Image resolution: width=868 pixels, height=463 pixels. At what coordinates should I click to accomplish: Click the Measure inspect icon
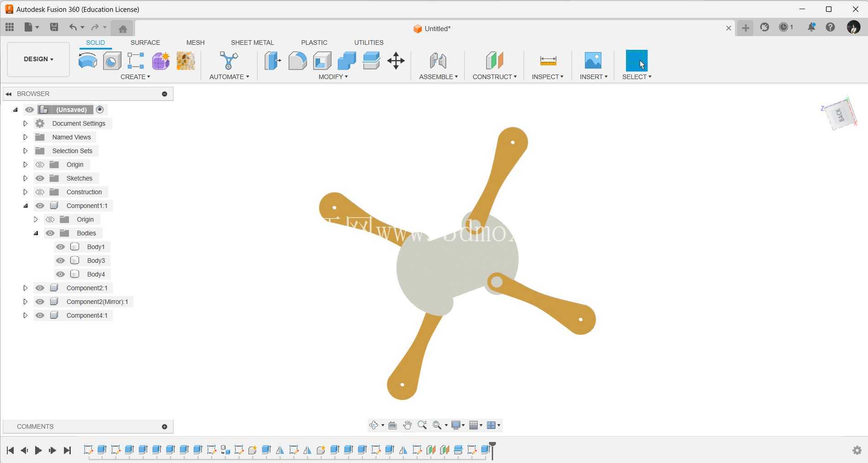[x=548, y=60]
